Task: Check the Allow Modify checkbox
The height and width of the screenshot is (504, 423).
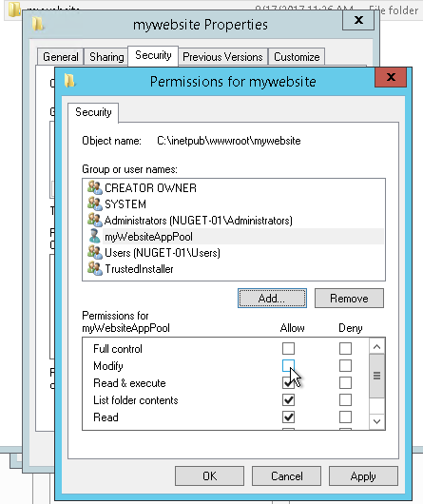Action: pos(288,365)
